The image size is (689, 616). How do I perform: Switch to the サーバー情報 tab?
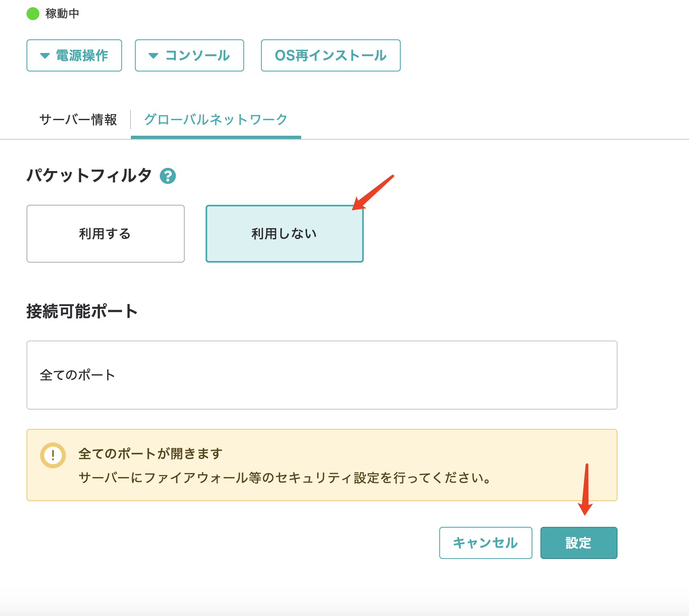78,120
